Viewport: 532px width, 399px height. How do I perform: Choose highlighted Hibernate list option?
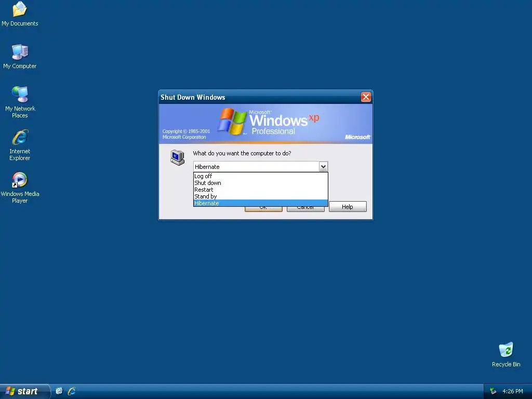point(261,203)
